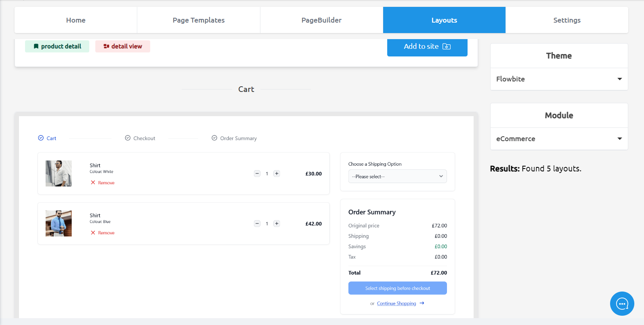Click the minus icon for the white shirt
This screenshot has width=644, height=325.
click(x=257, y=174)
